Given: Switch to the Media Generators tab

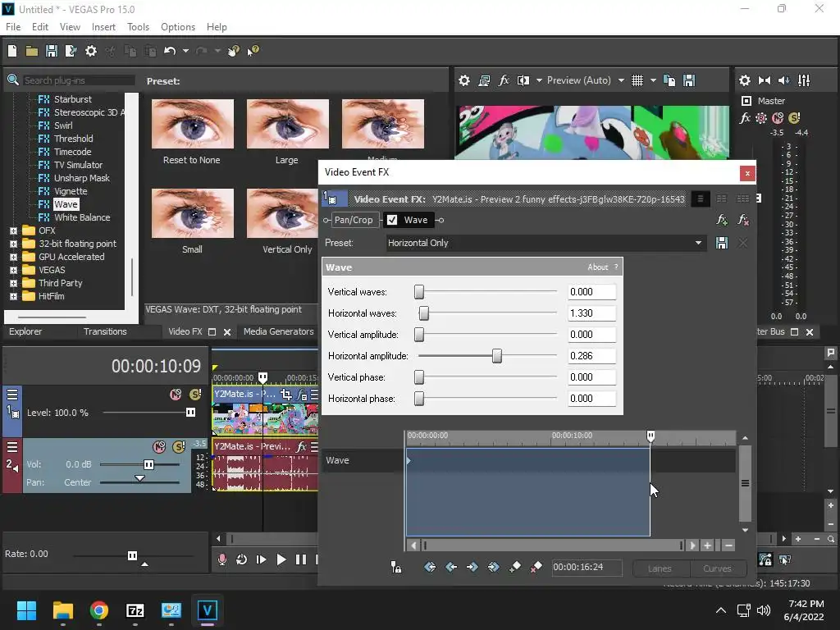Looking at the screenshot, I should coord(279,331).
